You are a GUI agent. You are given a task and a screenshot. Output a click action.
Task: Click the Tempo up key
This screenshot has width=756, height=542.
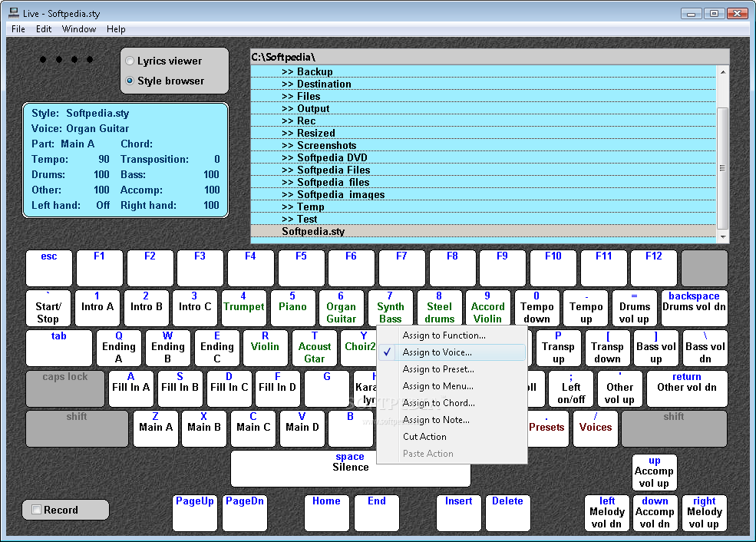586,308
